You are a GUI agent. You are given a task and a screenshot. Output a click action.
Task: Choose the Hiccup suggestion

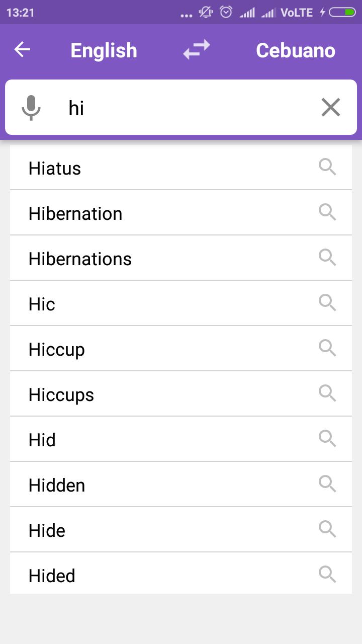[181, 349]
